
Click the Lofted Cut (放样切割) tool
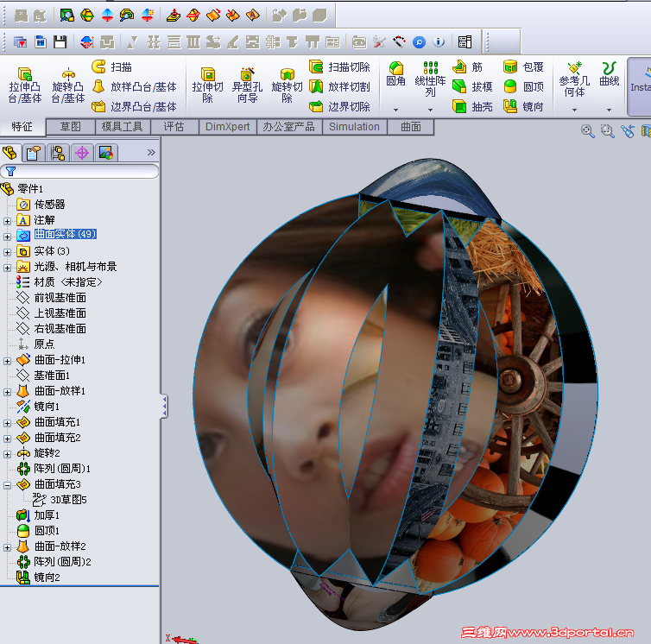pos(339,87)
